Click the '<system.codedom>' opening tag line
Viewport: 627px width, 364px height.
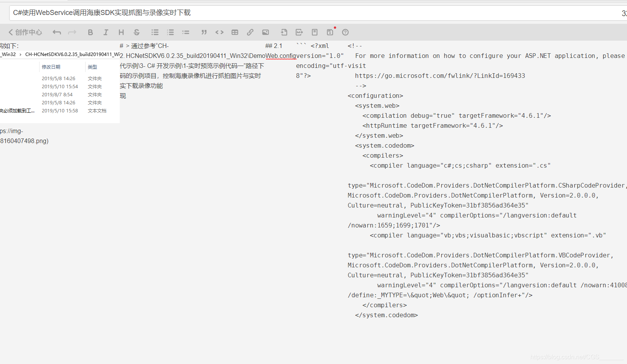click(x=384, y=146)
